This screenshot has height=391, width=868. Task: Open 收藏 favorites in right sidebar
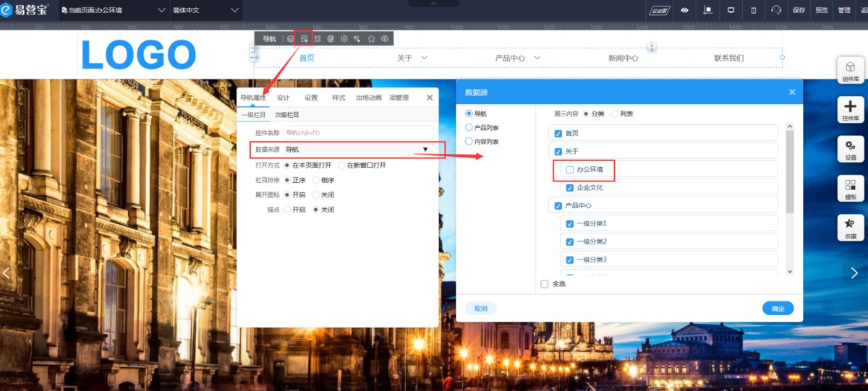(851, 228)
